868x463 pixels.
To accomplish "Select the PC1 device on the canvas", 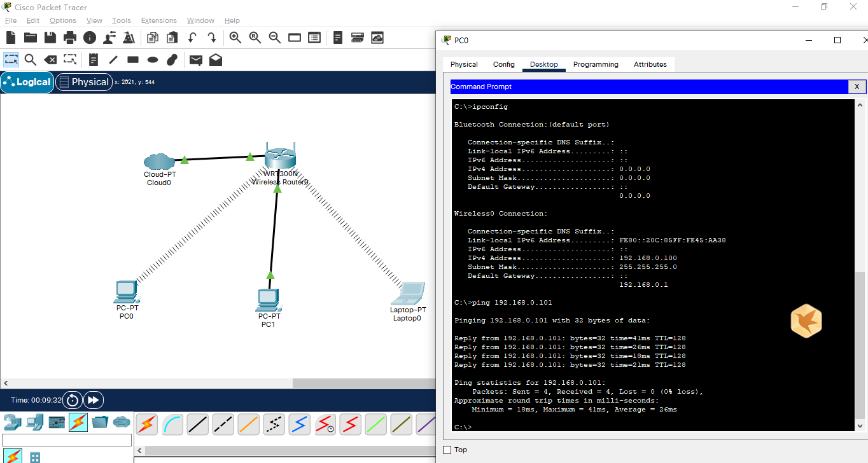I will tap(269, 301).
